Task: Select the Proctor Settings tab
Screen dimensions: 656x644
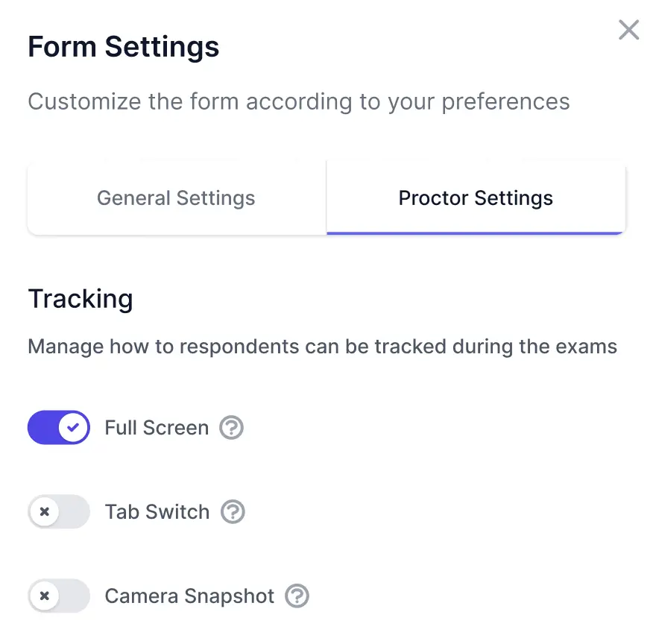Action: 476,198
